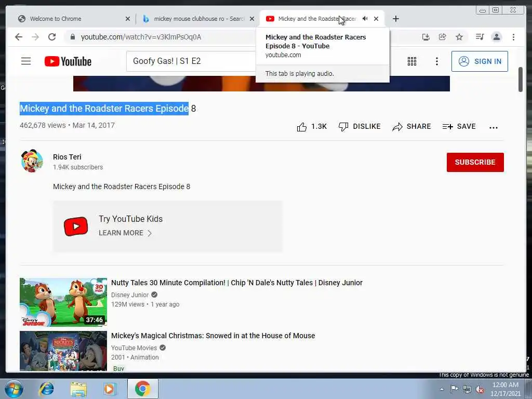Subscribe to Rios Teri channel
The width and height of the screenshot is (532, 399).
tap(475, 162)
